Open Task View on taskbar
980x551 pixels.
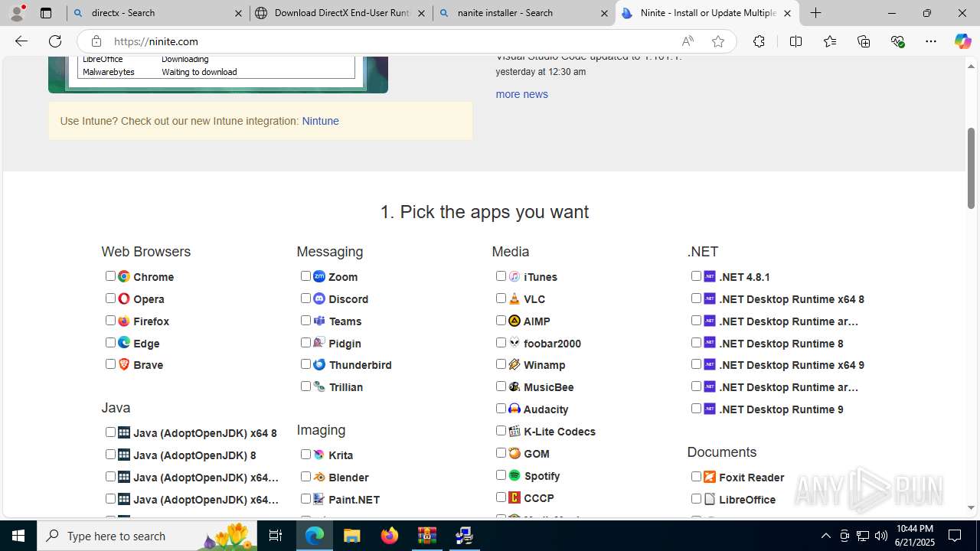[x=276, y=536]
